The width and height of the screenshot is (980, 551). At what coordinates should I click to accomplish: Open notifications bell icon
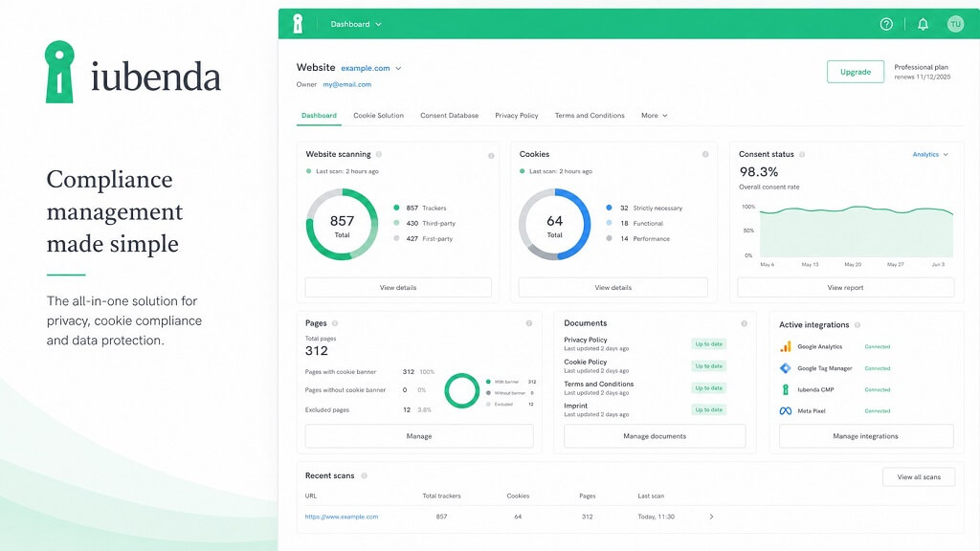923,24
